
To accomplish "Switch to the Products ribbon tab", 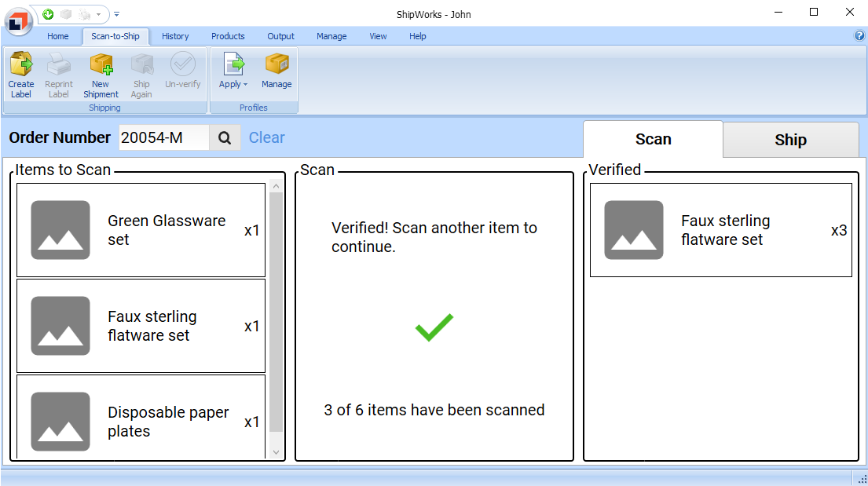I will [x=228, y=36].
